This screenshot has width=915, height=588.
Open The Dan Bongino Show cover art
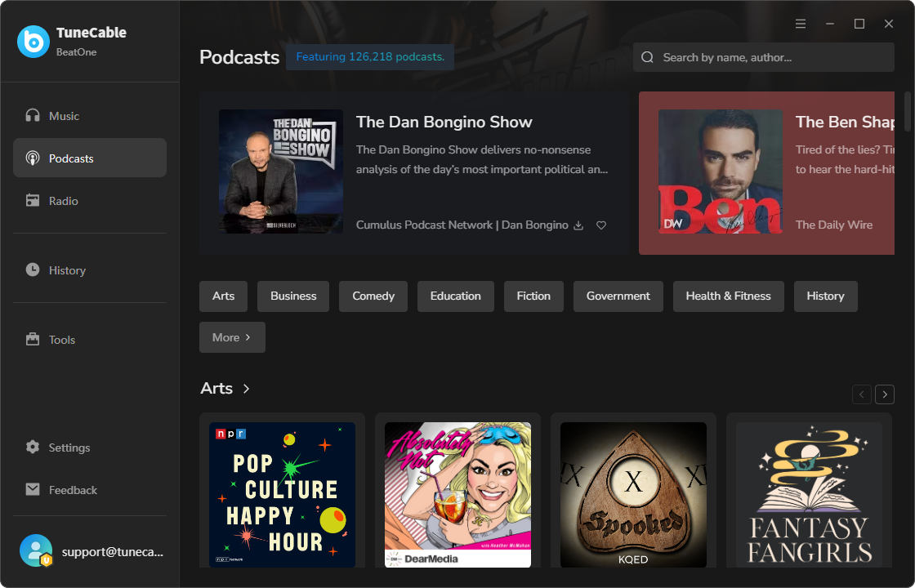point(281,171)
